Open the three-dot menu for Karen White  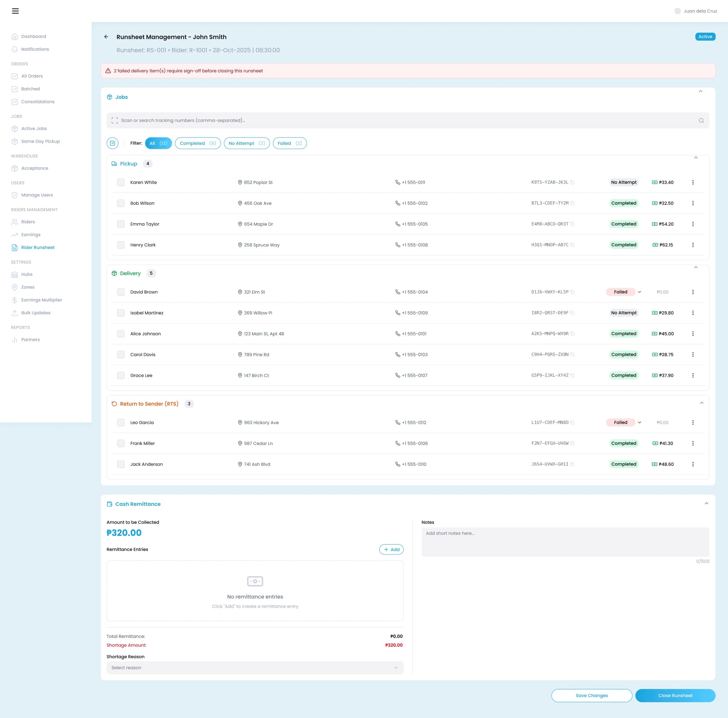[692, 182]
